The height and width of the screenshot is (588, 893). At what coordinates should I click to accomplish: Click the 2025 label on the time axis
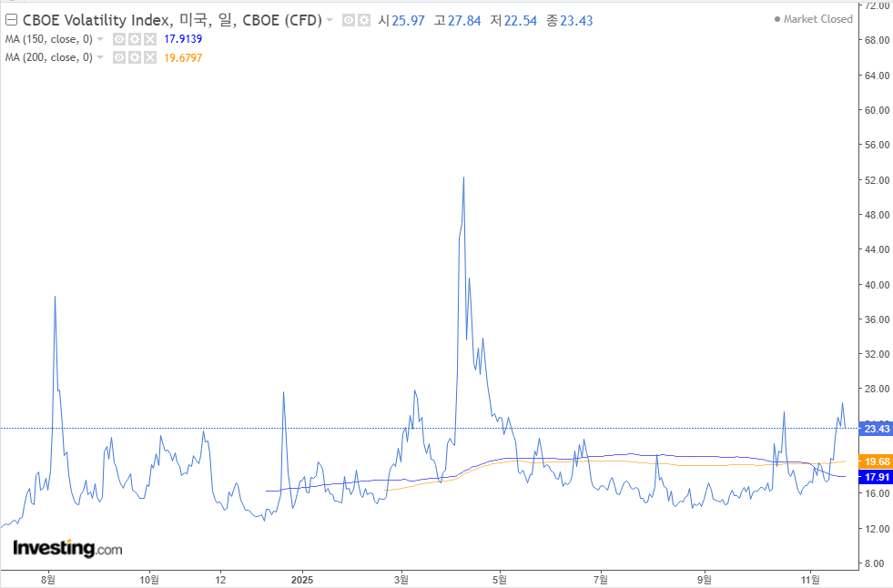point(302,580)
